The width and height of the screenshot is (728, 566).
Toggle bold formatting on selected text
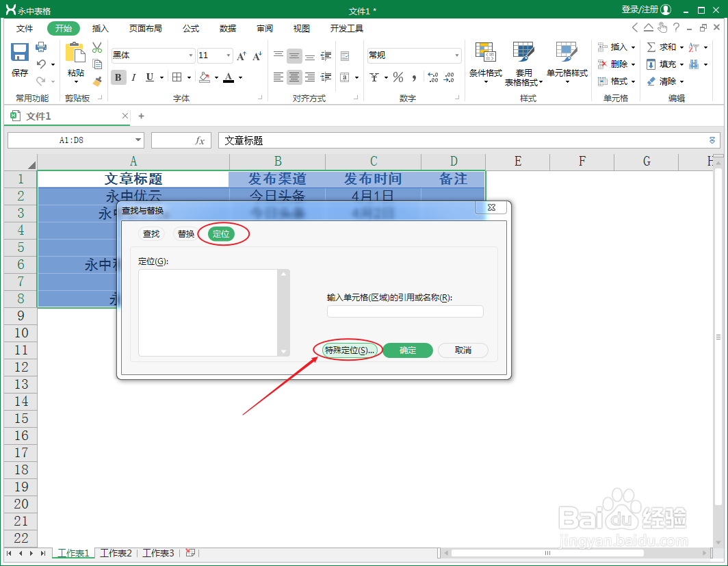[118, 77]
